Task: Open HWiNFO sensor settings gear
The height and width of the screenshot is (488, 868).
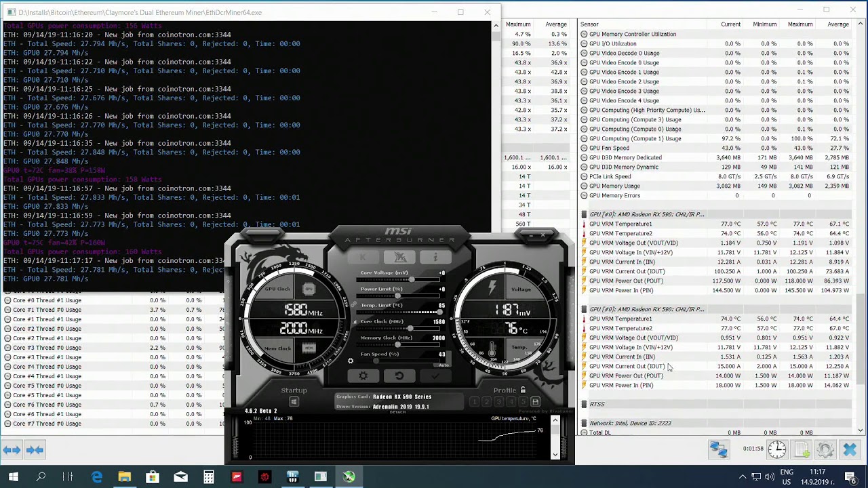Action: click(825, 449)
